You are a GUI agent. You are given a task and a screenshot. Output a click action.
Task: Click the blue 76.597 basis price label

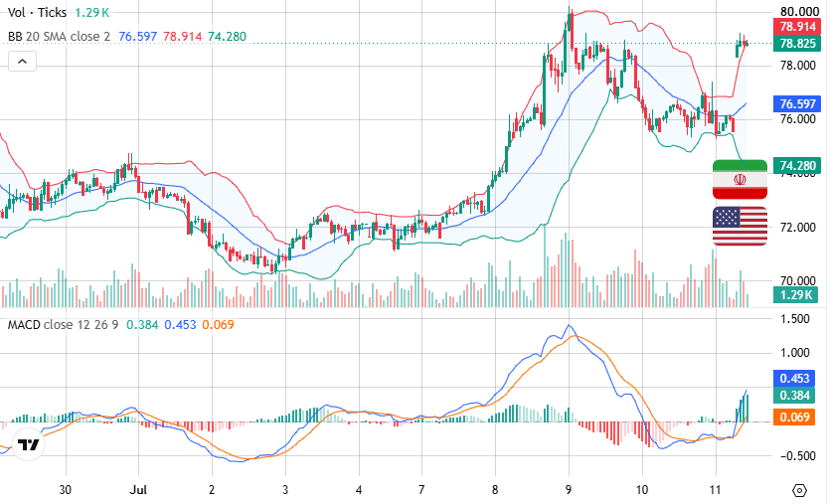797,103
